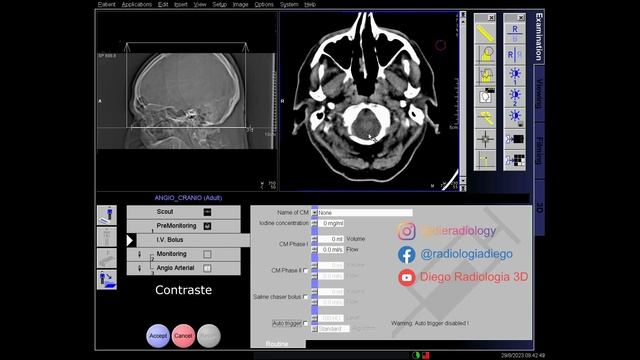Toggle the Monitoring row checkbox
This screenshot has width=640, height=360.
coord(207,254)
